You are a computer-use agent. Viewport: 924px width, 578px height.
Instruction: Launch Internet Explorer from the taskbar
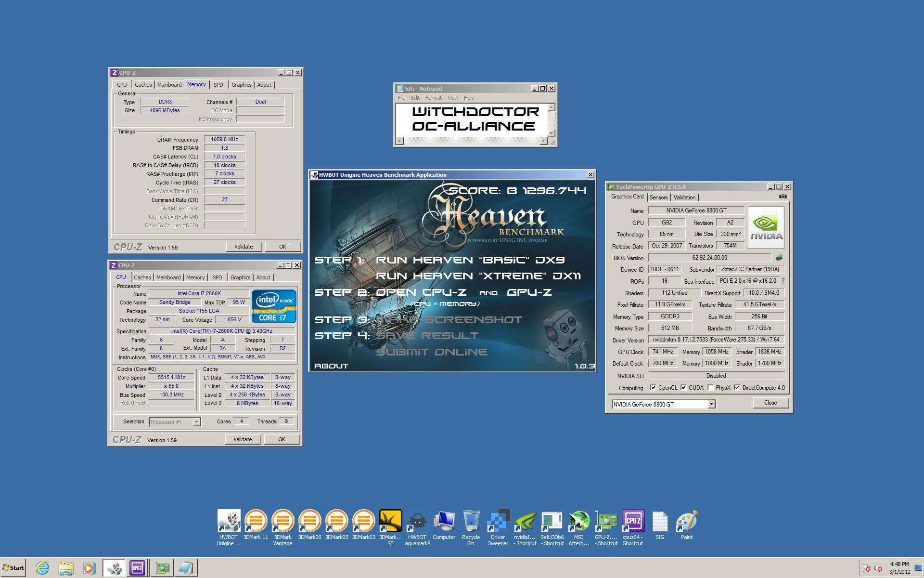[42, 568]
